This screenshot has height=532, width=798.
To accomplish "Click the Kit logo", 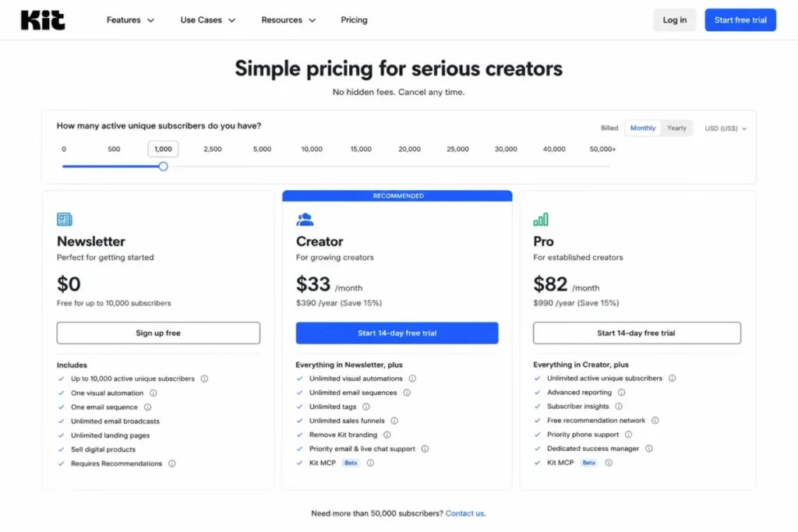I will [x=43, y=19].
